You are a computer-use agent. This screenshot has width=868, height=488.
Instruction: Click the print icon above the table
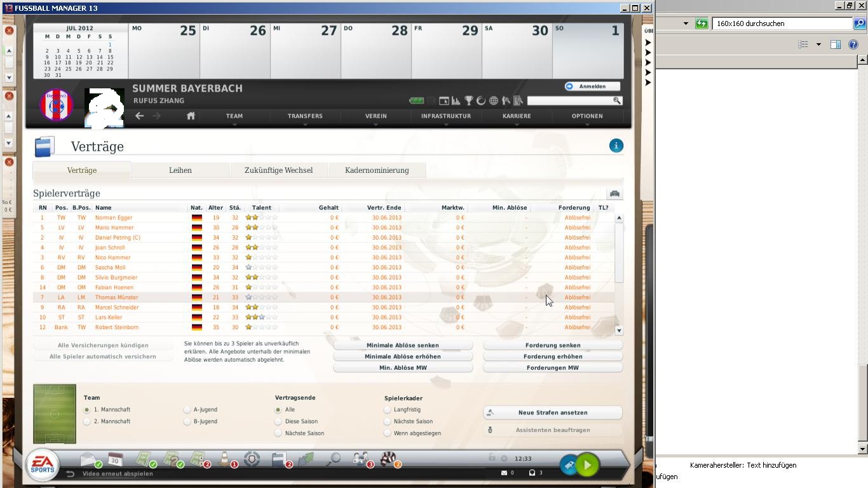point(614,193)
